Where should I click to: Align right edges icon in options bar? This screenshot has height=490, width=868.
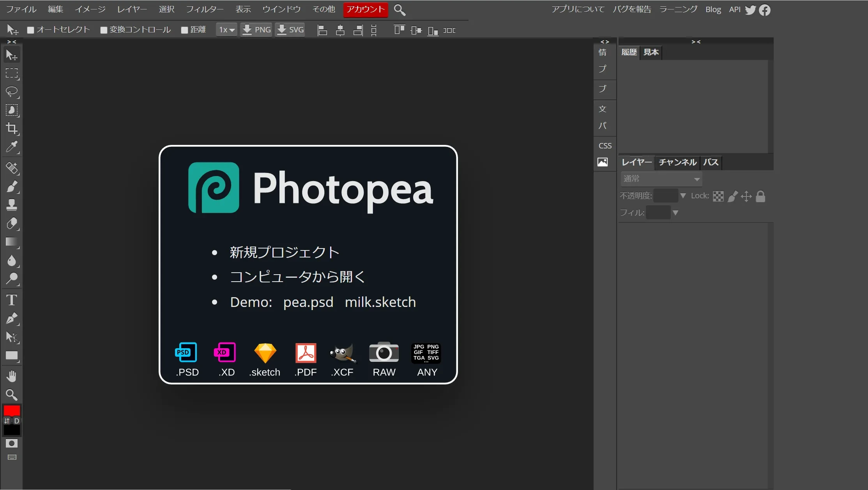coord(358,30)
